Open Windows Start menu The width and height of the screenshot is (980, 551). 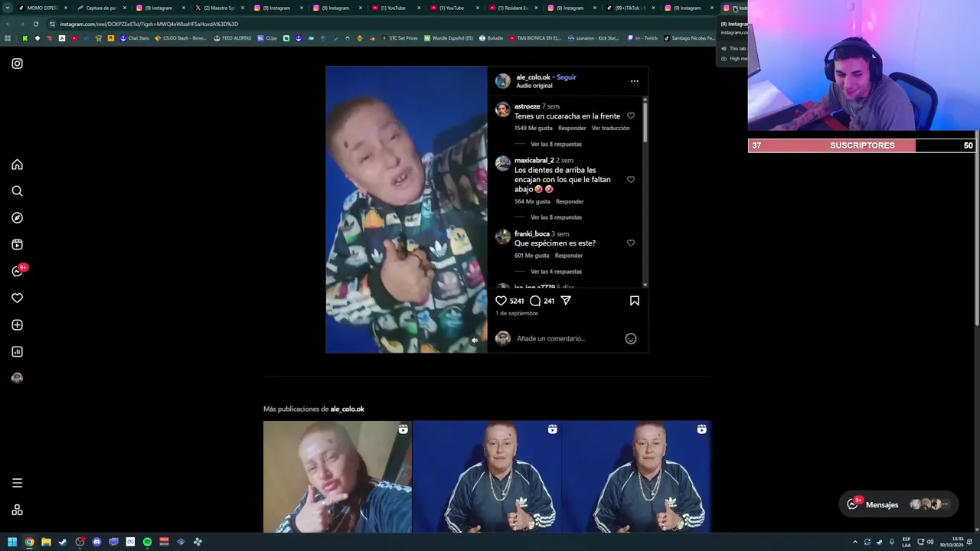12,542
